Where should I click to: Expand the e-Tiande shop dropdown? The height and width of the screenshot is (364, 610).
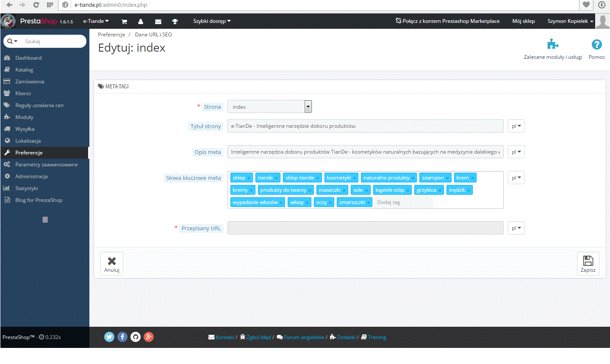96,21
